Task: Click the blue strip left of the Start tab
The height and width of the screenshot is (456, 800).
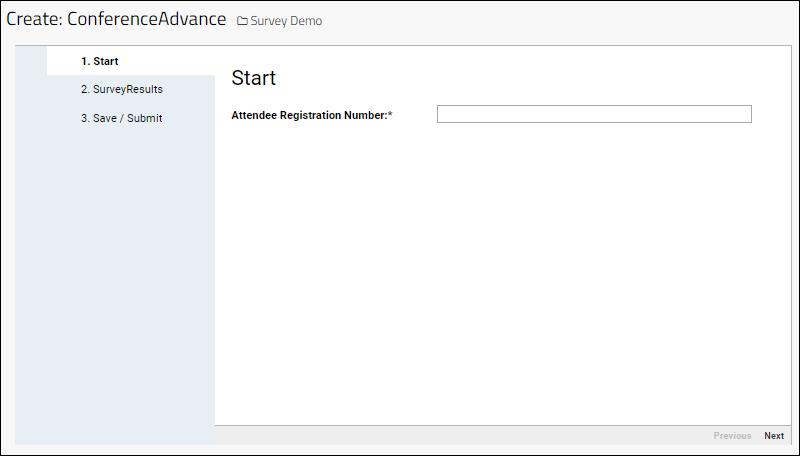Action: click(31, 61)
